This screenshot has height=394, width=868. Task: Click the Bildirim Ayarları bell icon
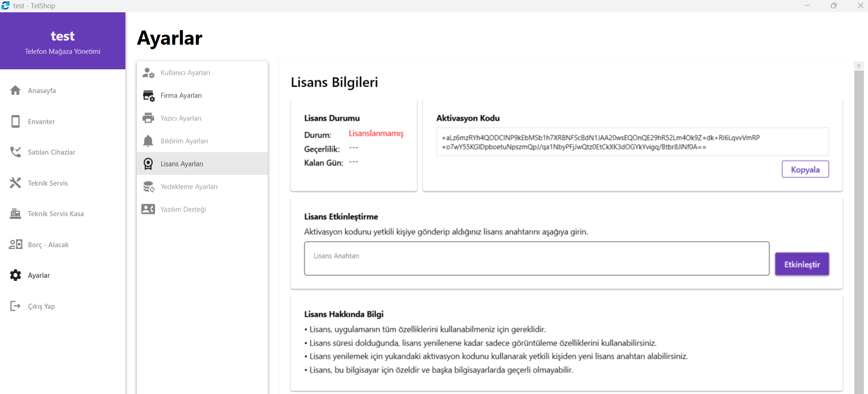coord(148,141)
